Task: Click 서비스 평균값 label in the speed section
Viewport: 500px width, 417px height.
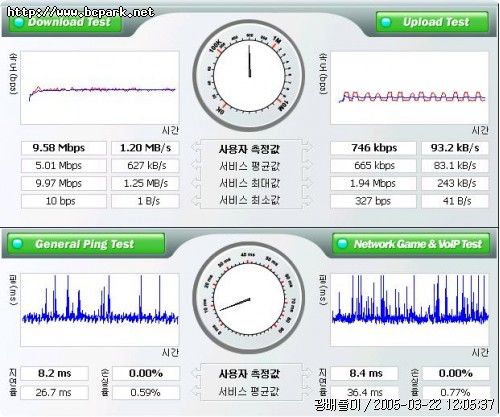Action: [249, 166]
